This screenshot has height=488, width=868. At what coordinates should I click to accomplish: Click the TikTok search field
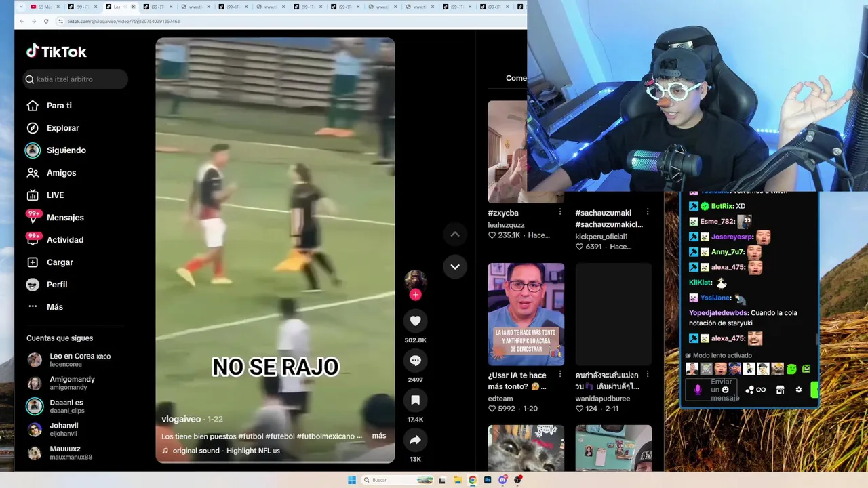click(75, 79)
